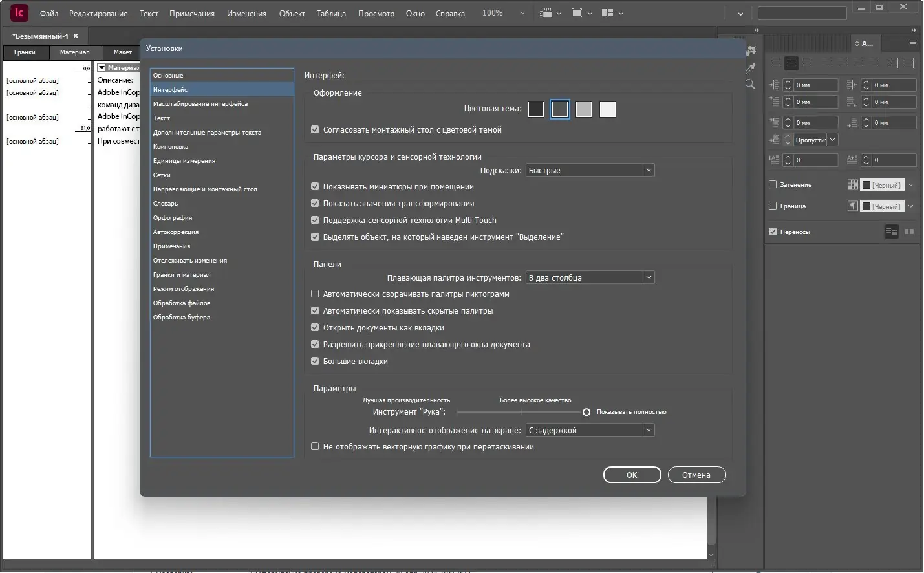This screenshot has width=924, height=573.
Task: Justify paragraph with last line right
Action: click(858, 63)
